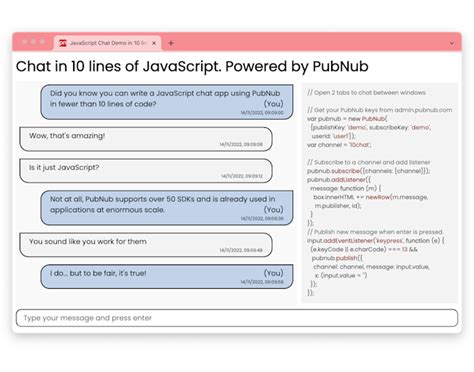Image resolution: width=474 pixels, height=372 pixels.
Task: Click the 'pubnub.subscribe' code line
Action: pyautogui.click(x=369, y=171)
